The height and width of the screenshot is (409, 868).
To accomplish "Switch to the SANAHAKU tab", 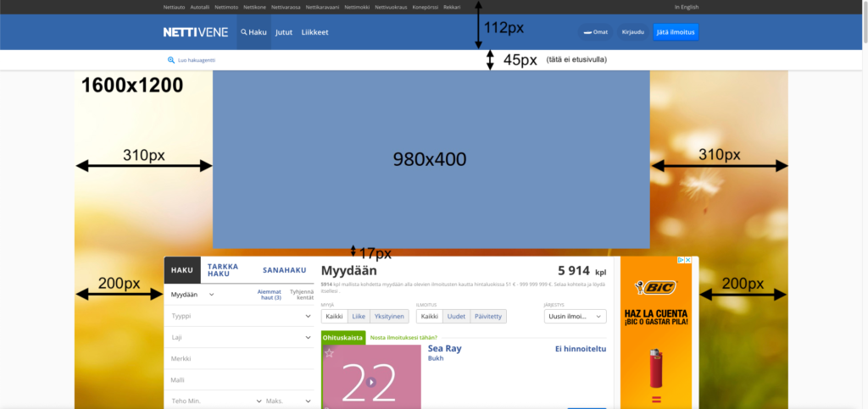I will (x=285, y=270).
